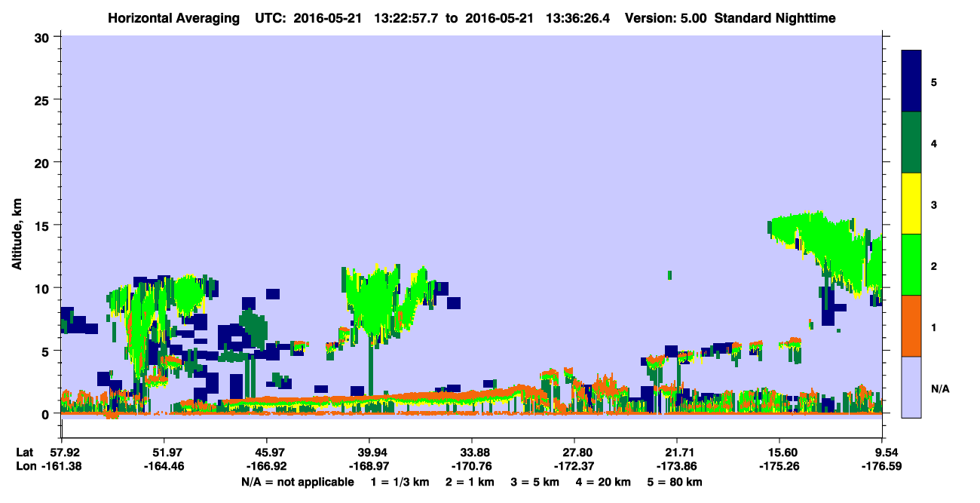980x503 pixels.
Task: Click the colorbar label 'N/A'
Action: click(939, 388)
